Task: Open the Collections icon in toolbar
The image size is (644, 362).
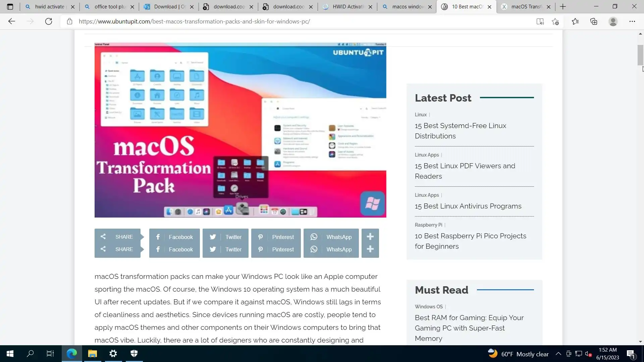Action: 594,21
